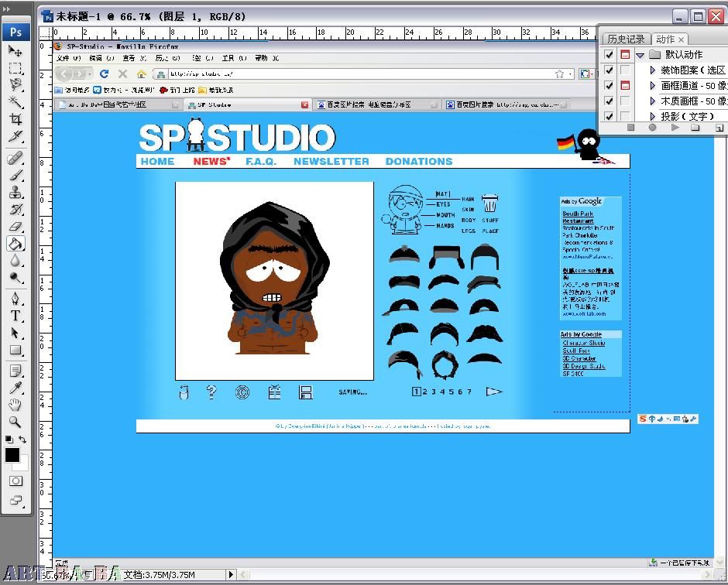Click the document size readout 文档:3.75M/3.75M
The image size is (728, 585).
point(159,575)
